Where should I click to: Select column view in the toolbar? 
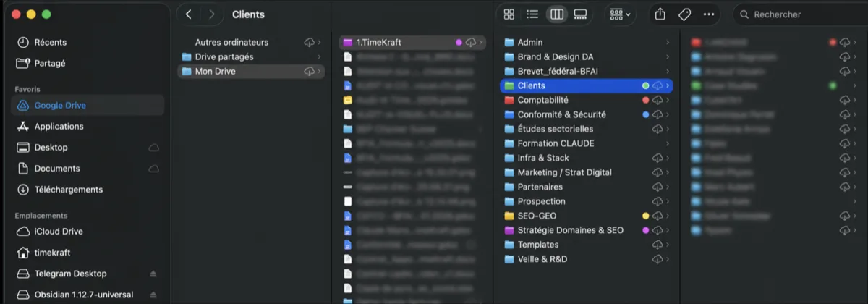556,14
